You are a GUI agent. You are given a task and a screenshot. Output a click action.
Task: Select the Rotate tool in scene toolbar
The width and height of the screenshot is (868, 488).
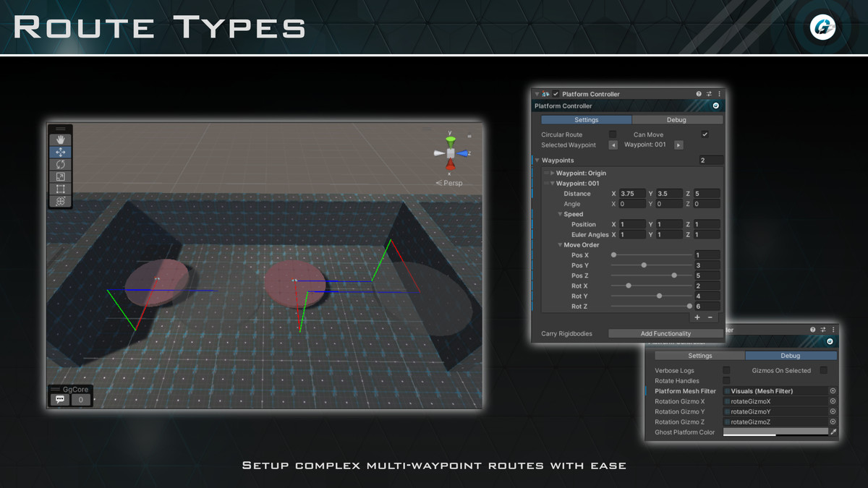coord(60,164)
